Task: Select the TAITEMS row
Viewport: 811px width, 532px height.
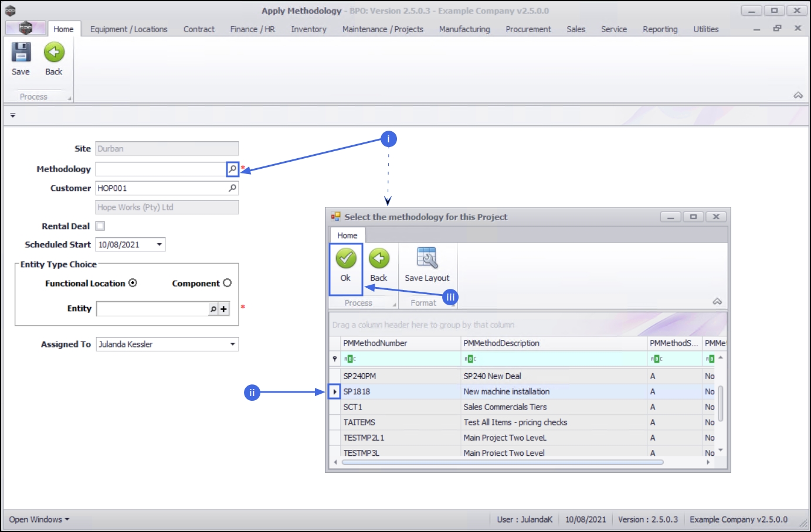Action: [x=522, y=422]
